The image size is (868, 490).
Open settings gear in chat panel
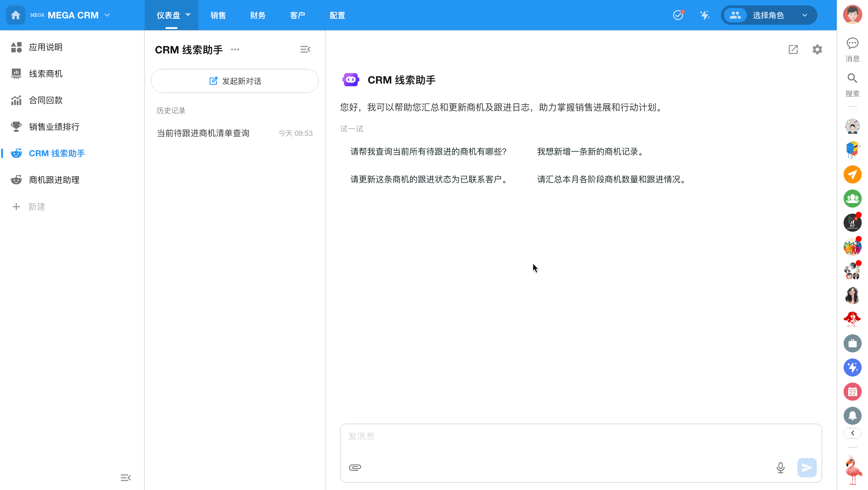817,49
